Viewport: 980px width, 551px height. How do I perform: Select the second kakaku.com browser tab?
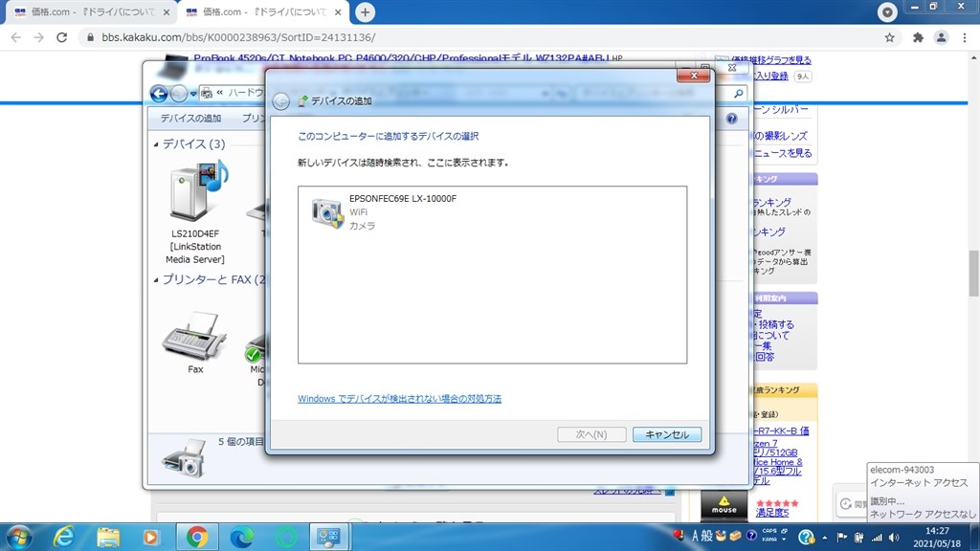262,11
